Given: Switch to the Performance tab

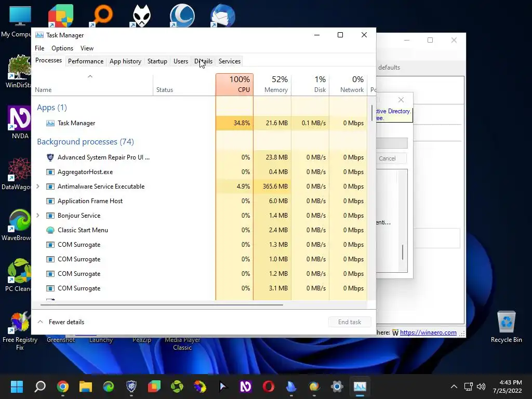Looking at the screenshot, I should [86, 61].
